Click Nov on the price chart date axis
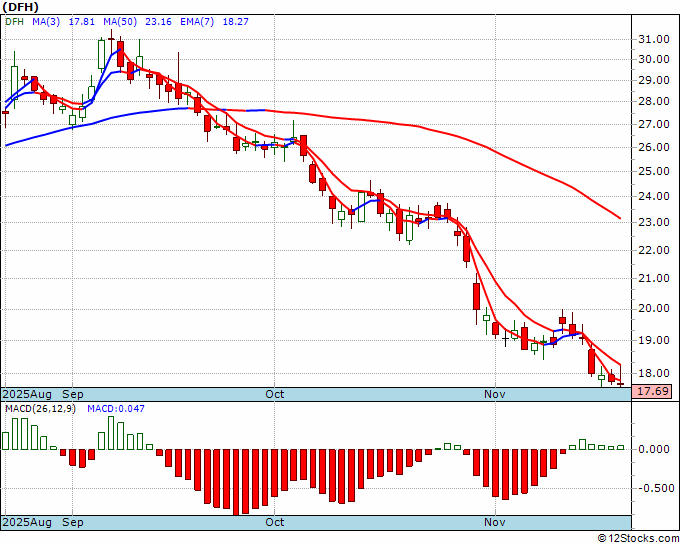Image resolution: width=680 pixels, height=546 pixels. coord(495,394)
